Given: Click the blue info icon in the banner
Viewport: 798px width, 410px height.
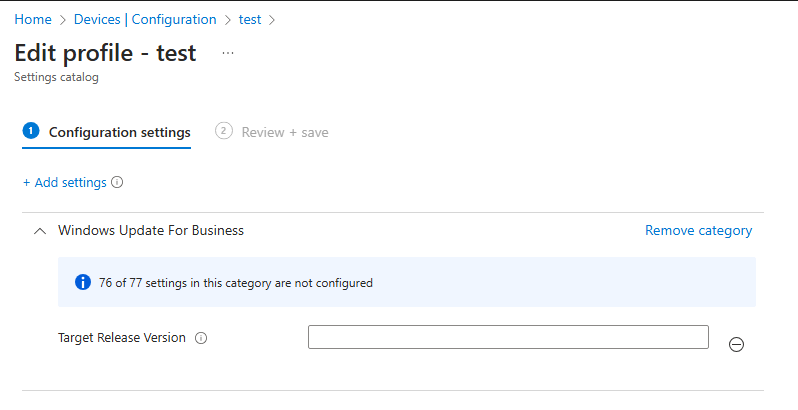Looking at the screenshot, I should pyautogui.click(x=83, y=283).
